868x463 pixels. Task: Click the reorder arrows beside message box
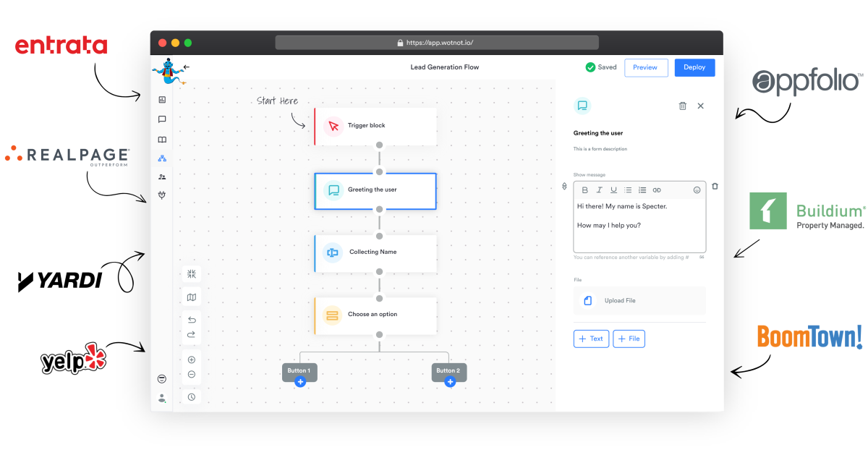tap(565, 187)
